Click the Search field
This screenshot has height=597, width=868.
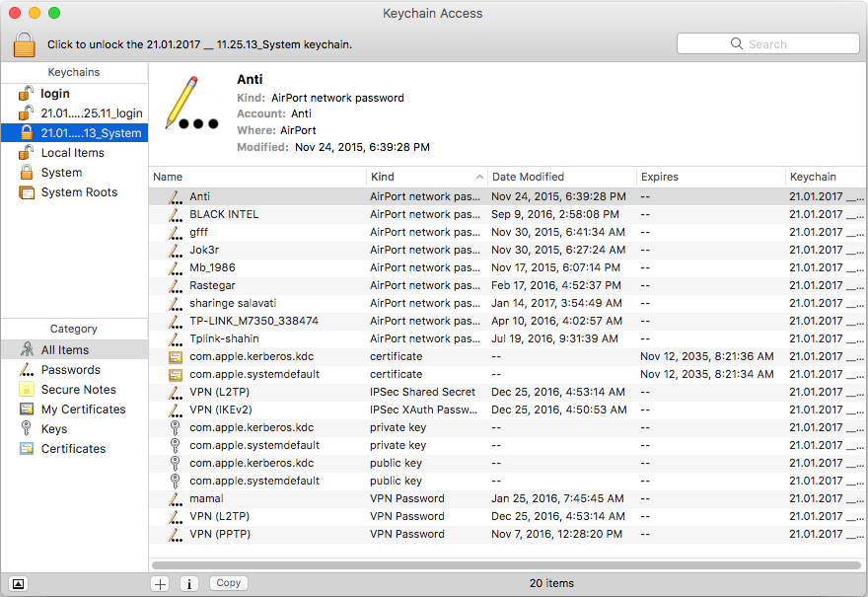[x=767, y=43]
